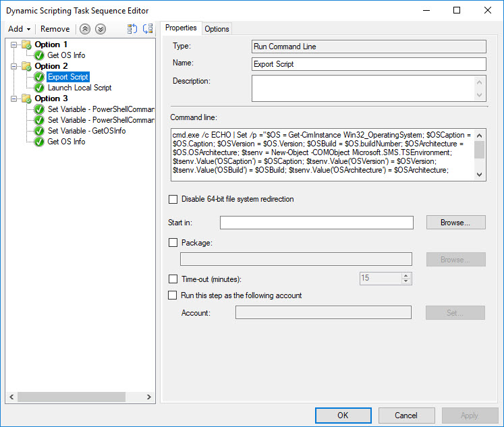Select the Option 1 group

click(51, 45)
